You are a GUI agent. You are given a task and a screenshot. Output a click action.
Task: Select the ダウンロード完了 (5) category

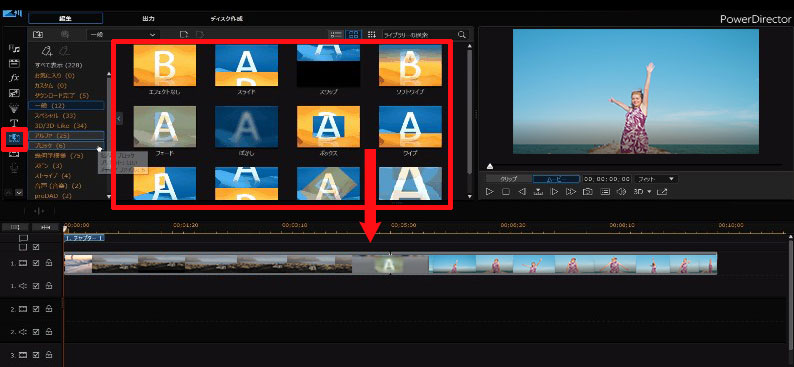coord(61,96)
